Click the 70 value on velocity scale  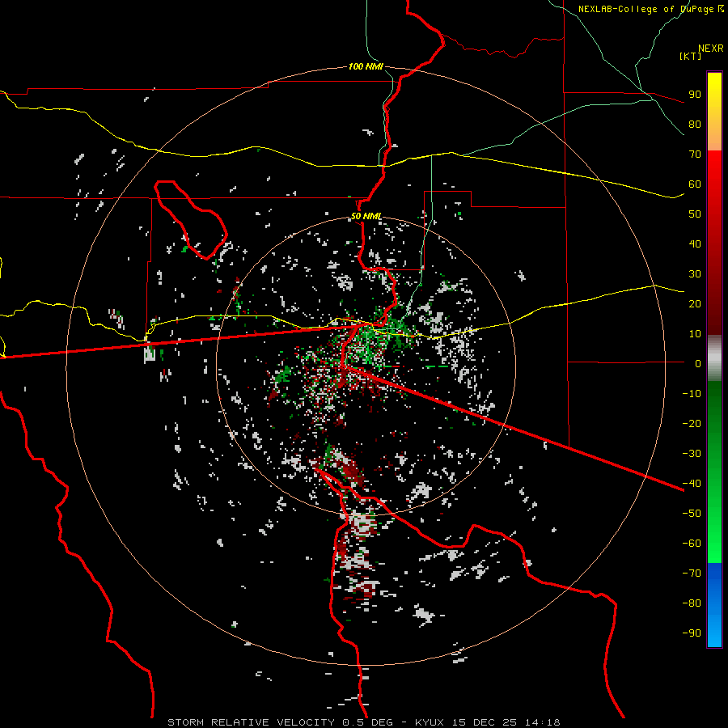tap(695, 154)
